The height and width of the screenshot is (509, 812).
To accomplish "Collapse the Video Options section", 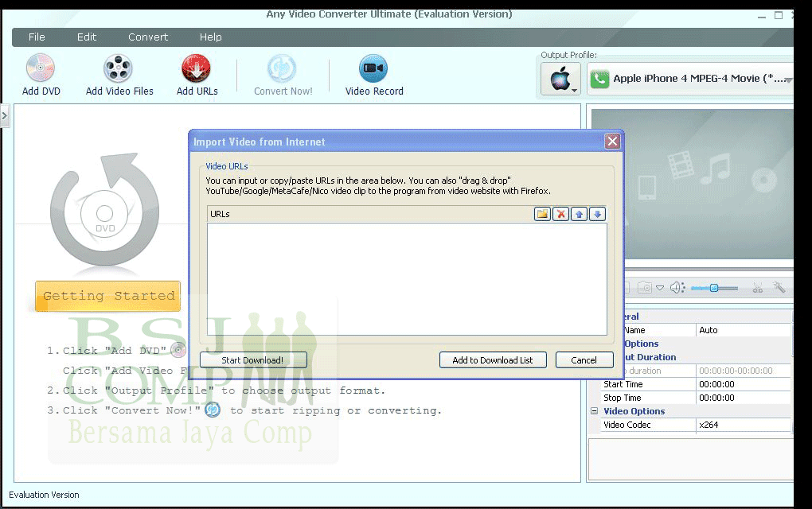I will click(x=595, y=411).
